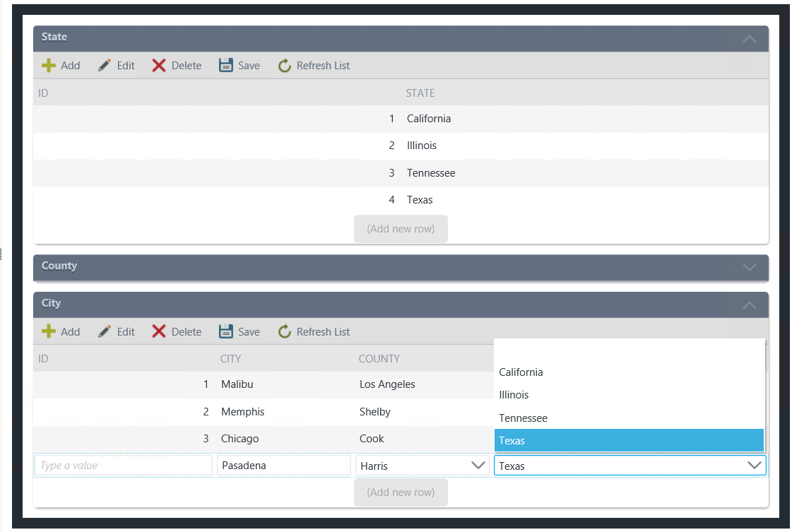This screenshot has height=532, width=792.
Task: Click the Shelby county cell
Action: pos(374,412)
